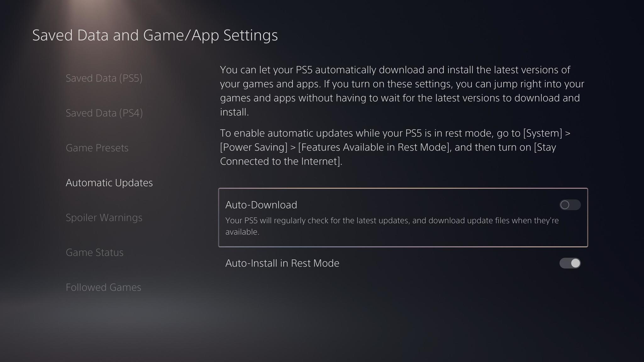Open Followed Games menu entry
644x362 pixels.
[103, 287]
